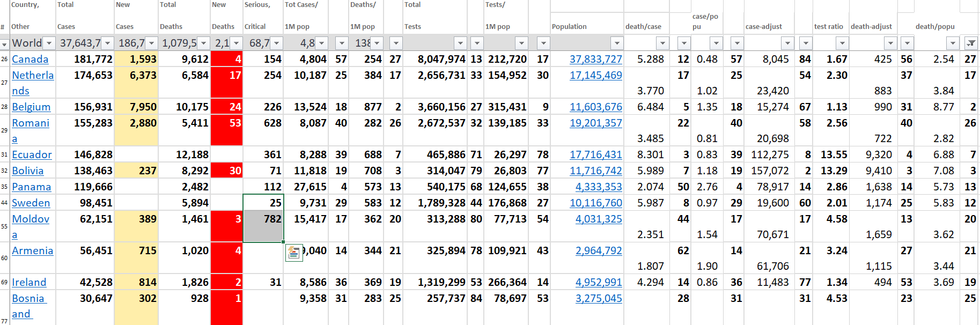Screen dimensions: 980x325
Task: Expand the New Deaths filter arrow
Action: (236, 43)
